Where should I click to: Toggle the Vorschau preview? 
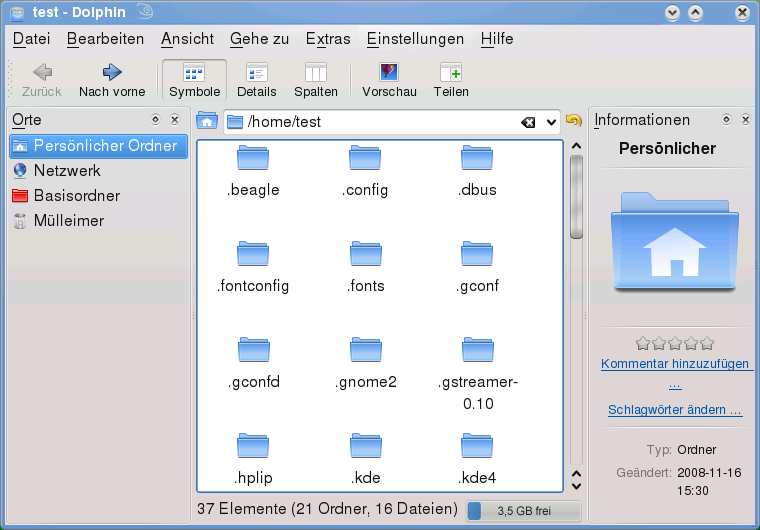coord(389,80)
